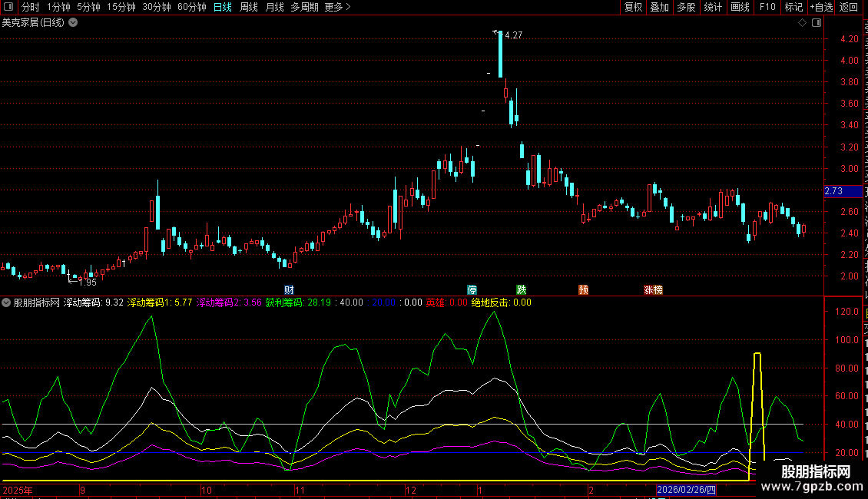868x499 pixels.
Task: Click the panel layout icon at top-left
Action: pyautogui.click(x=8, y=8)
